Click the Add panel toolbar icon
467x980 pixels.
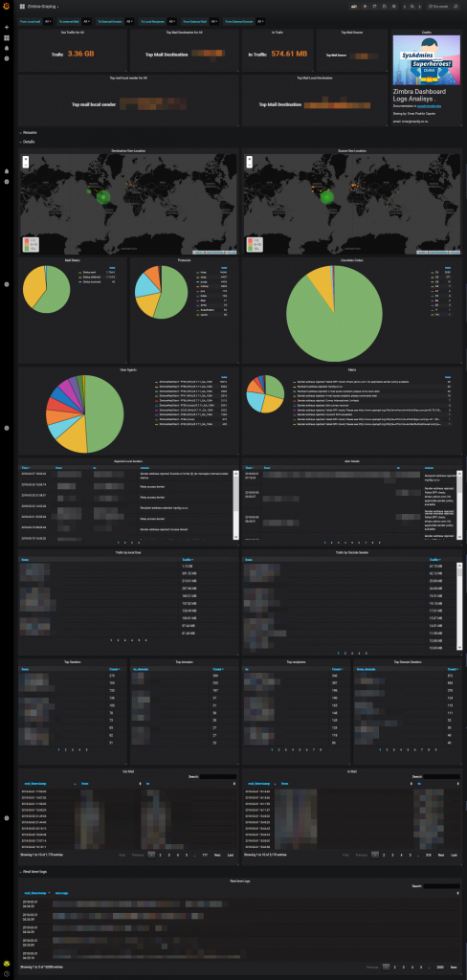point(354,7)
